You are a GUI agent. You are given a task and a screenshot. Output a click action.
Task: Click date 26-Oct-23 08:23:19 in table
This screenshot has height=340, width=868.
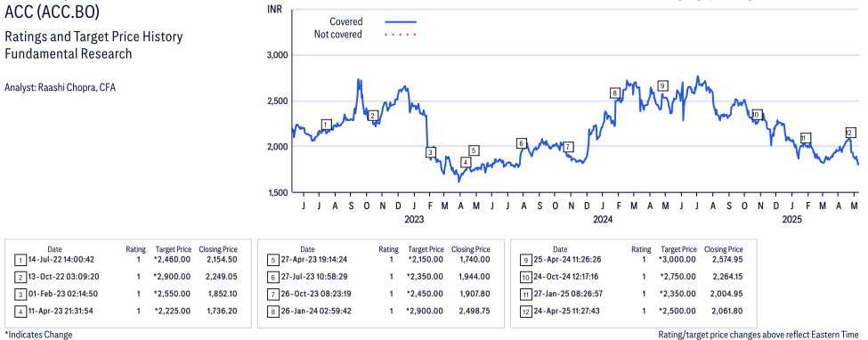click(315, 294)
